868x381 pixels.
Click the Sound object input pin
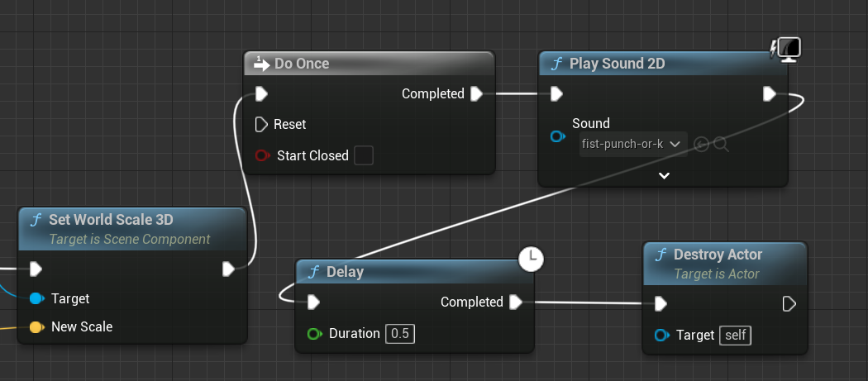(x=558, y=136)
